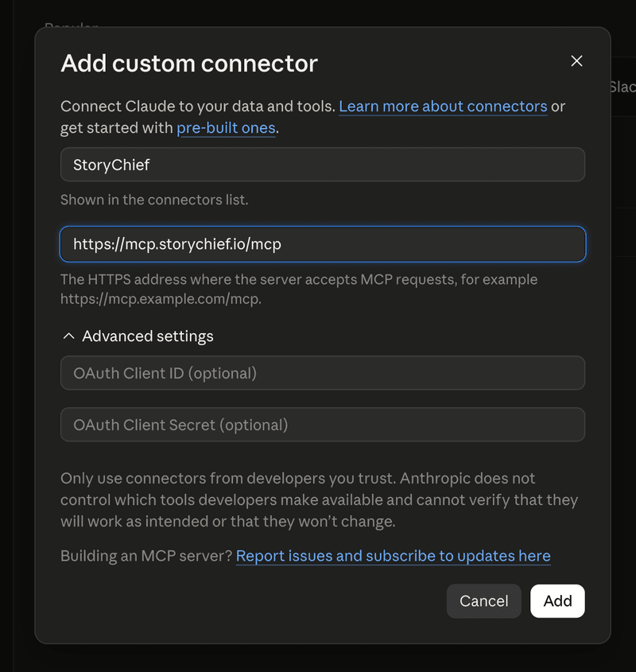Collapse Advanced settings using the chevron
Viewport: 636px width, 672px height.
[x=68, y=336]
